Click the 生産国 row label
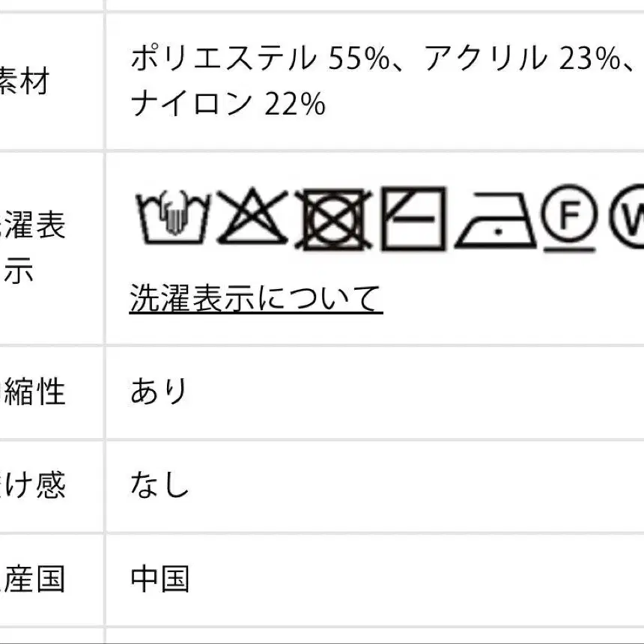Screen dimensions: 644x644 coord(34,579)
